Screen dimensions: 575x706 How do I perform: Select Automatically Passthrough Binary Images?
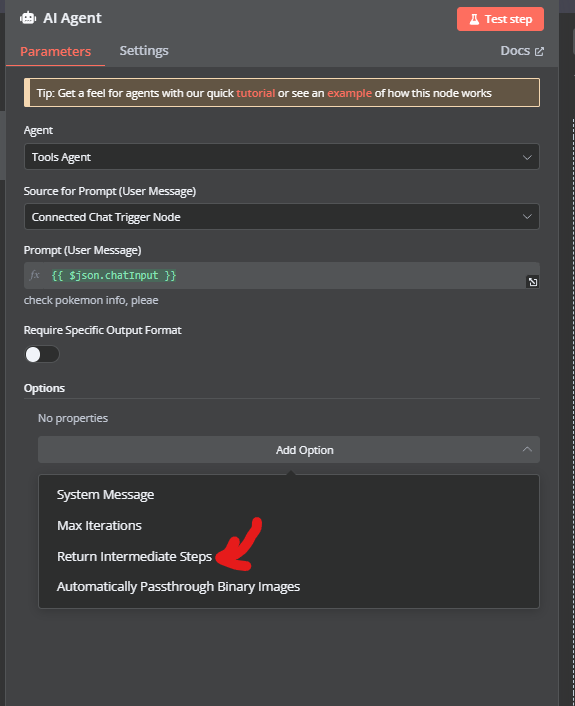point(178,587)
